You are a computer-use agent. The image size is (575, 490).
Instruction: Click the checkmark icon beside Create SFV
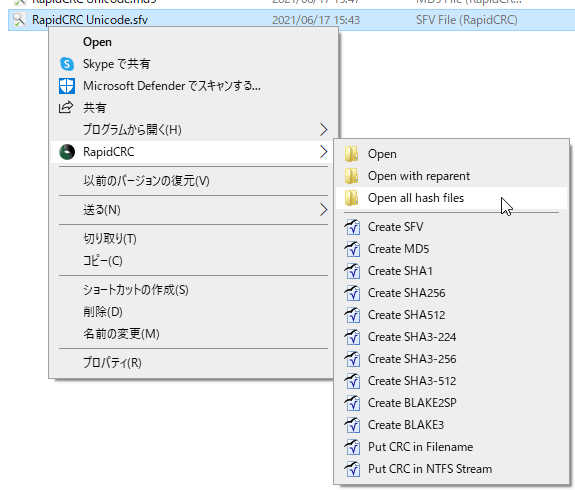pyautogui.click(x=352, y=227)
